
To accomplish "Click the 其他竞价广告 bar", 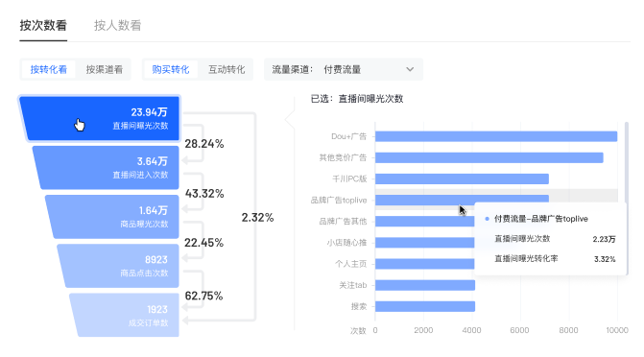I will [489, 157].
